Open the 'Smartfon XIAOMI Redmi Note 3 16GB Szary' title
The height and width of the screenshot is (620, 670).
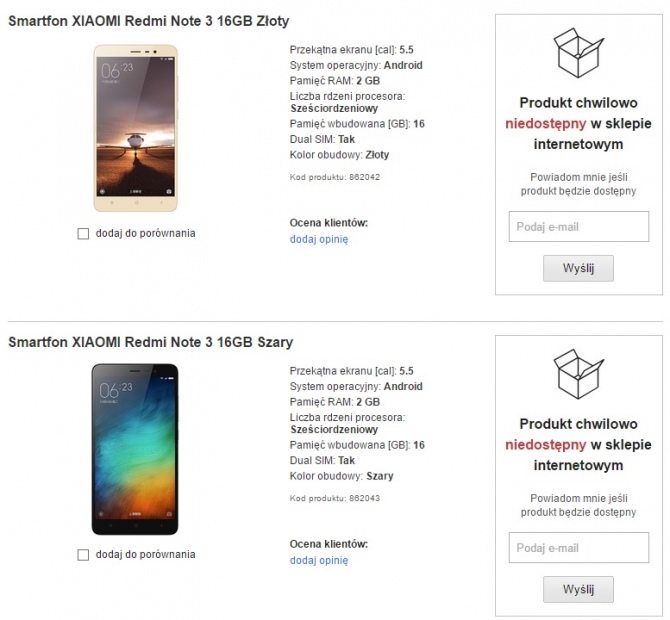[150, 342]
